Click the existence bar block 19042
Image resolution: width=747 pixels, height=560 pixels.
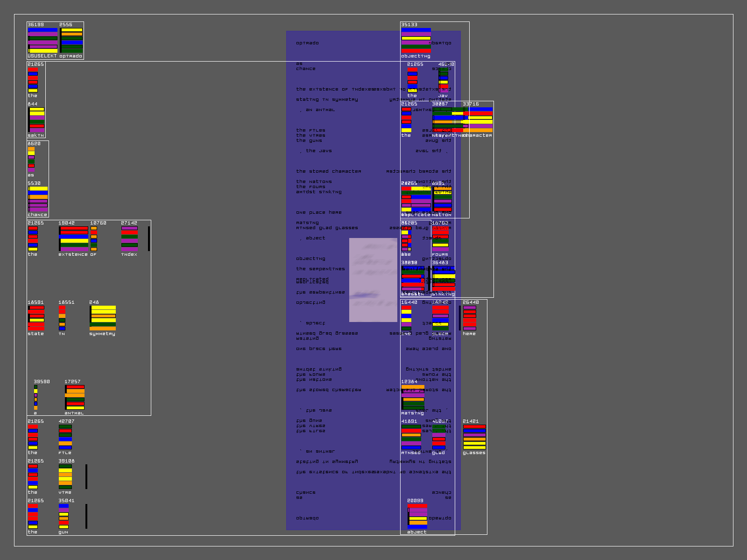[73, 239]
